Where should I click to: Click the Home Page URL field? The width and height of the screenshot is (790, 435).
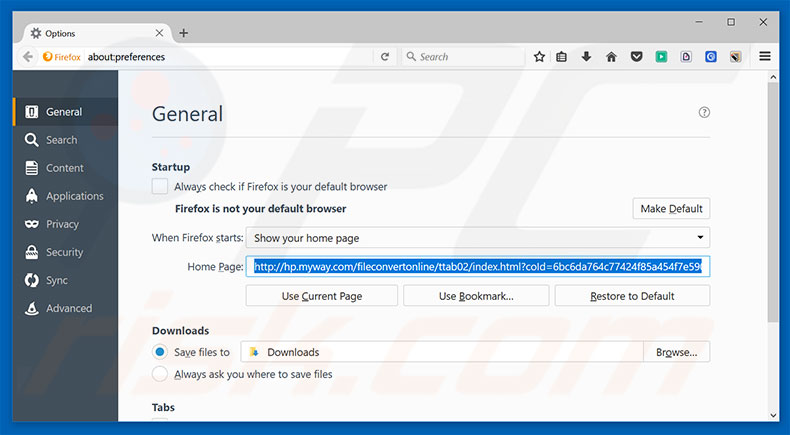tap(478, 267)
